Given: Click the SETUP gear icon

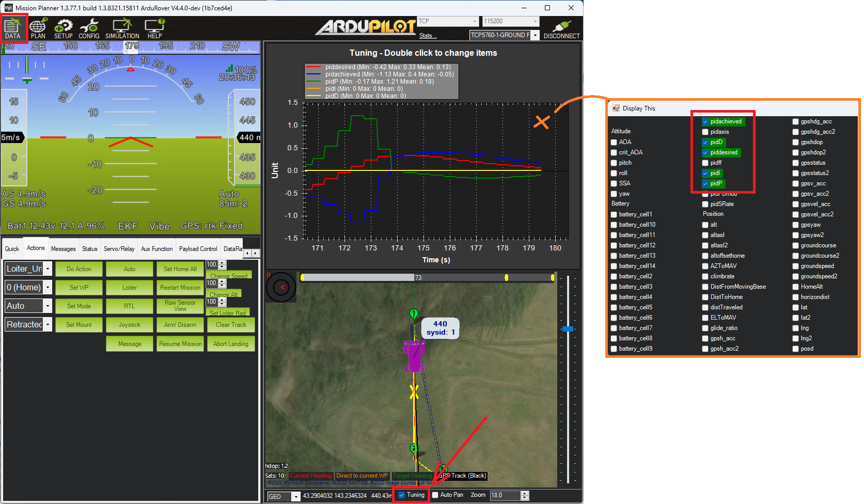Looking at the screenshot, I should (63, 28).
